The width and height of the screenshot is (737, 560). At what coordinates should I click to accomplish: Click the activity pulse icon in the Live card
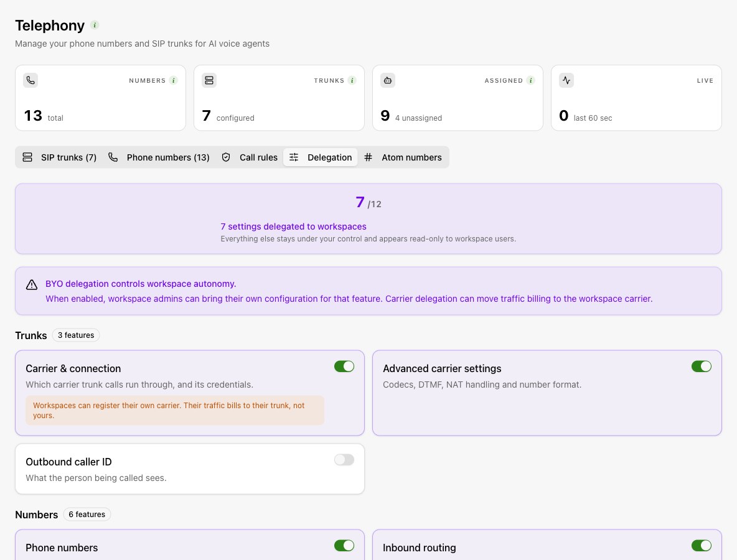(566, 80)
